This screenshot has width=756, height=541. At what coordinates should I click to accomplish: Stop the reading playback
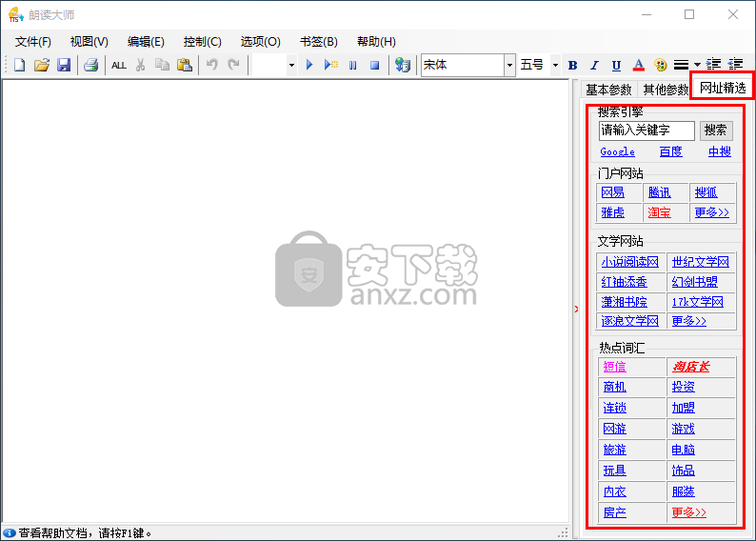[x=374, y=65]
